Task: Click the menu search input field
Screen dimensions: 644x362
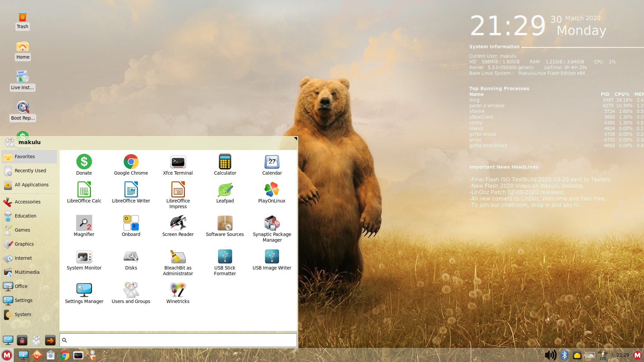Action: pyautogui.click(x=178, y=340)
